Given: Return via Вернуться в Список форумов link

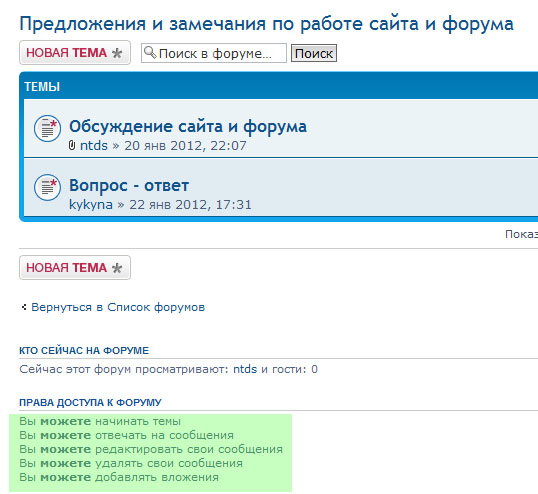Looking at the screenshot, I should tap(118, 307).
